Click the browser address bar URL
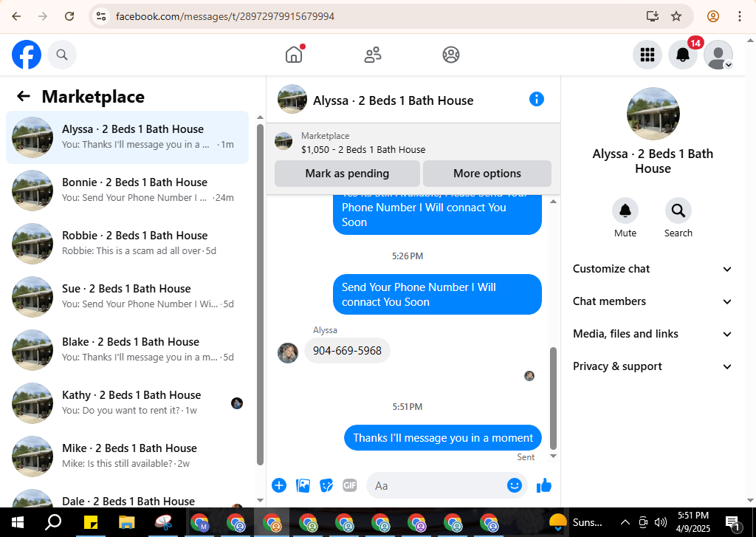Screen dimensions: 756x537 tap(225, 16)
